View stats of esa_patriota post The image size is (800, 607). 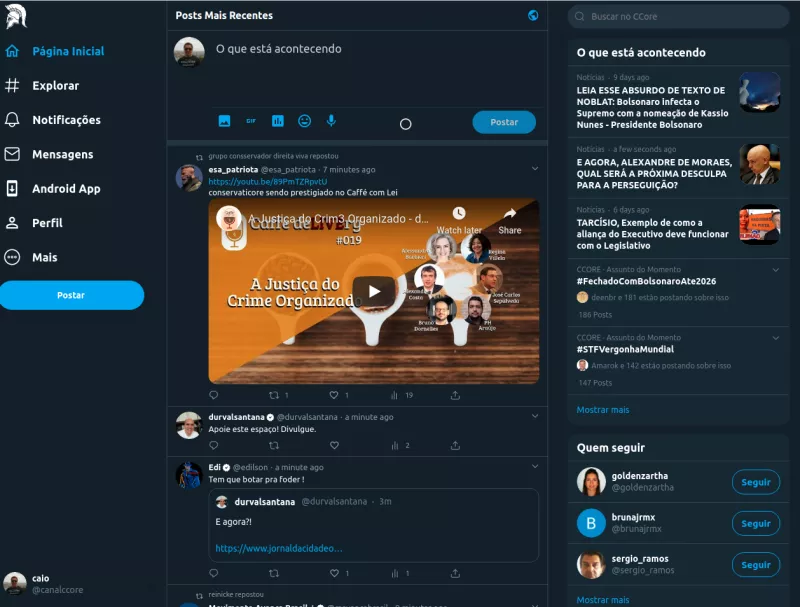(x=394, y=395)
